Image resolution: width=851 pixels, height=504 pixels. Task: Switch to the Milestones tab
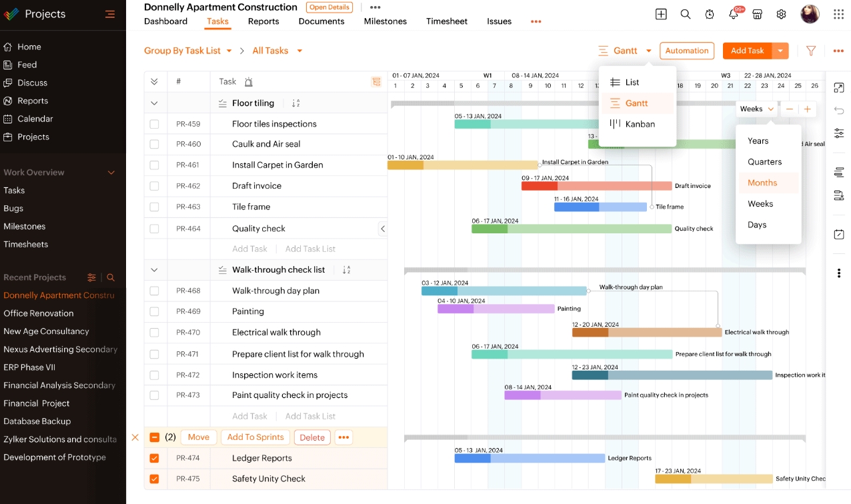[385, 21]
